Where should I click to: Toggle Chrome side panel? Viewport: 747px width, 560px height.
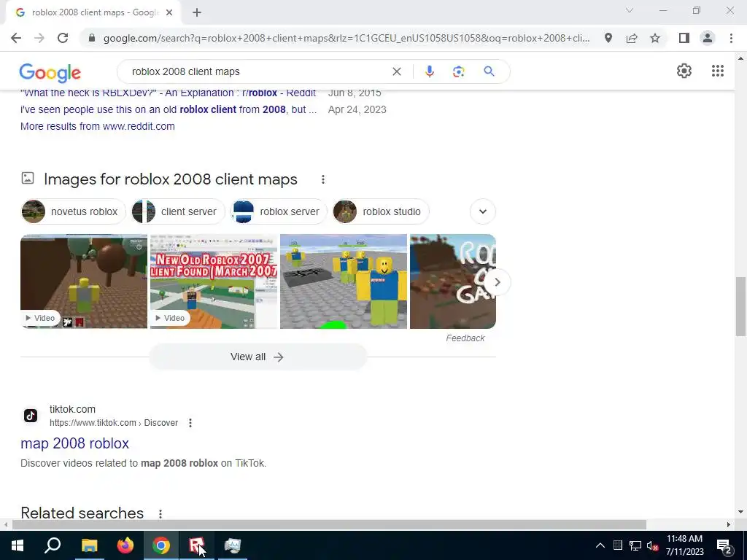684,38
